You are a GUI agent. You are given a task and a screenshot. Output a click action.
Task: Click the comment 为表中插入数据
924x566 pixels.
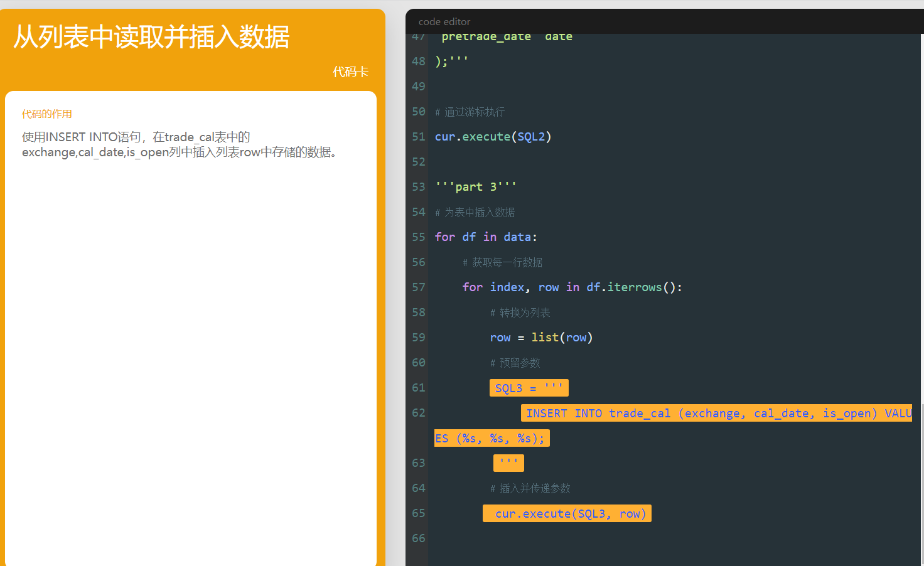coord(475,212)
